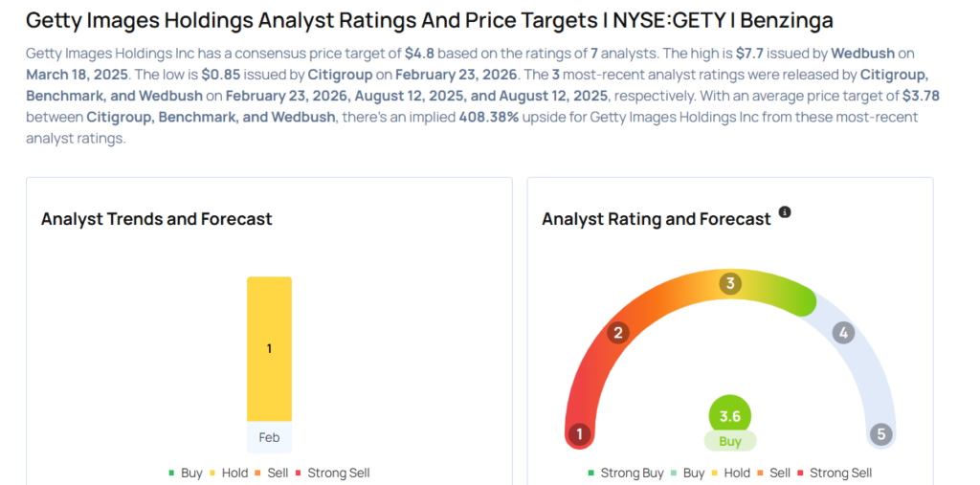Image resolution: width=980 pixels, height=485 pixels.
Task: Click gauge marker number 2
Action: tap(619, 333)
